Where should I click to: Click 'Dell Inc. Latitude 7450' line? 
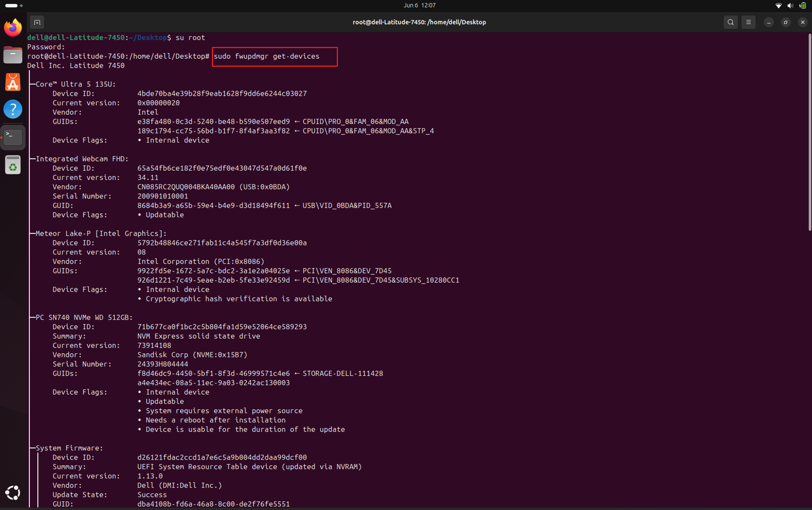pyautogui.click(x=76, y=66)
